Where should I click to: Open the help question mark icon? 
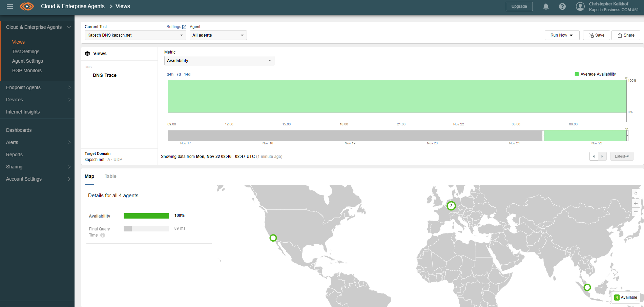(562, 6)
